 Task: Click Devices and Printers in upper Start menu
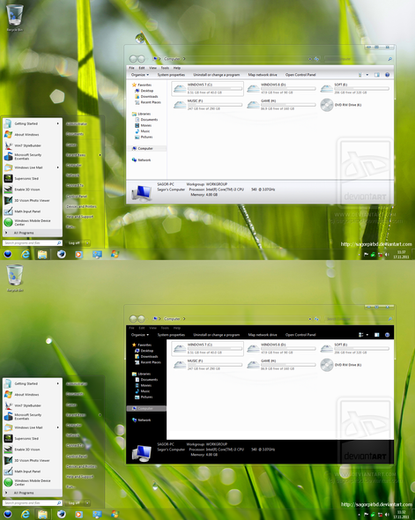(81, 206)
